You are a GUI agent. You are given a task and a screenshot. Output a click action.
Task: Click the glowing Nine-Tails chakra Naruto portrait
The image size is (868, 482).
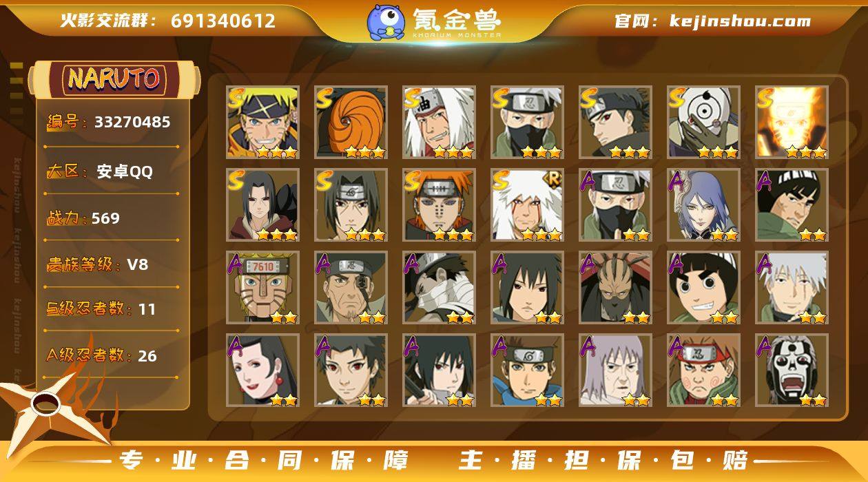(x=792, y=122)
